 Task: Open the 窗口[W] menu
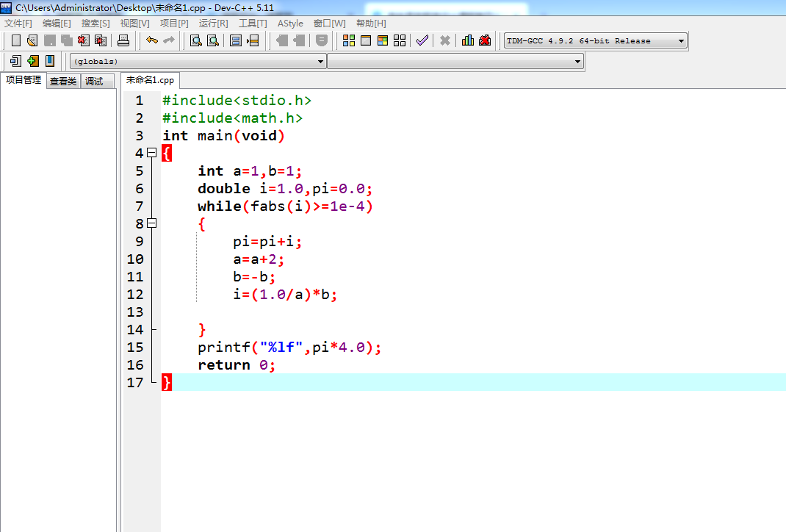pos(329,24)
